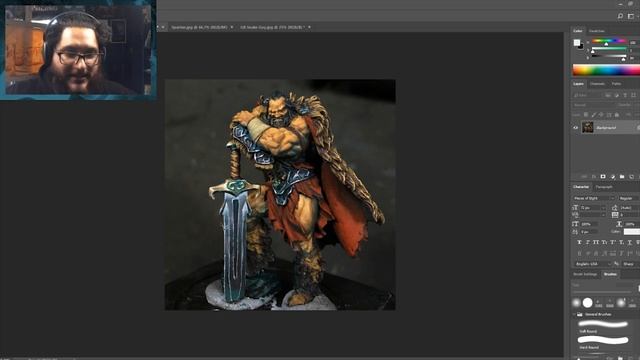Toggle All Caps text style
This screenshot has width=640, height=360.
(596, 242)
